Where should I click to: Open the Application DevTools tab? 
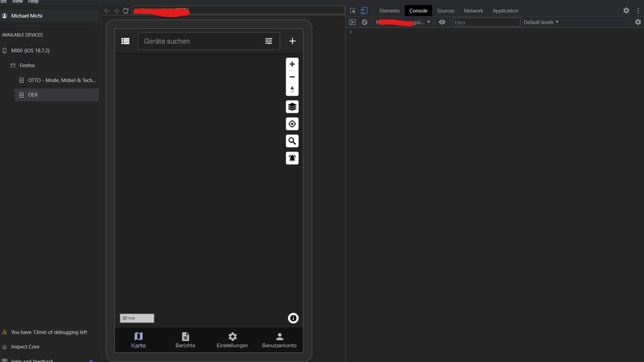505,11
